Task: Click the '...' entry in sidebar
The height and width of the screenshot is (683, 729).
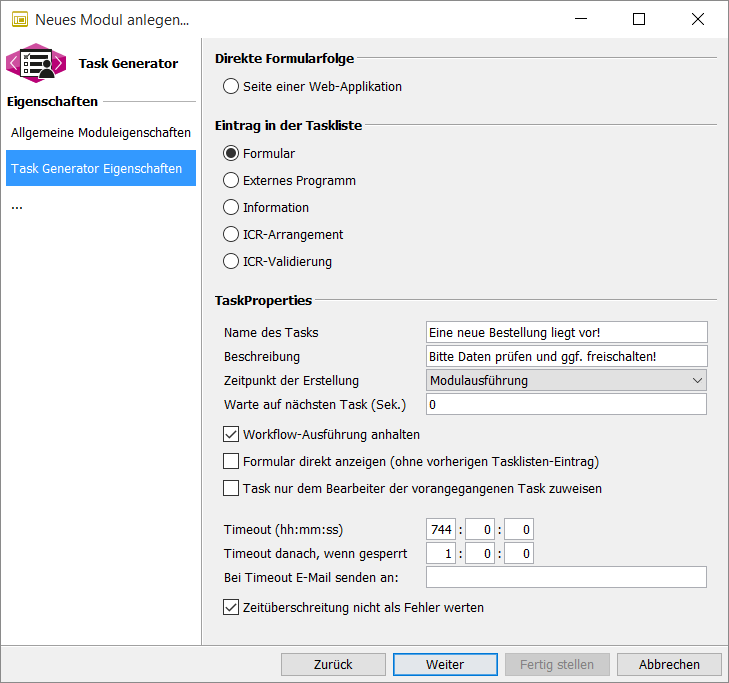Action: [17, 206]
